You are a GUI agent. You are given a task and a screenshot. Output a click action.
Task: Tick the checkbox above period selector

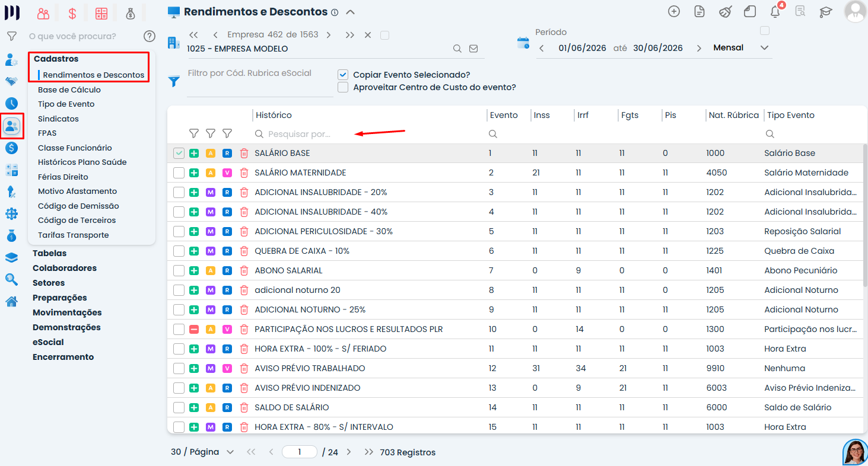tap(765, 30)
